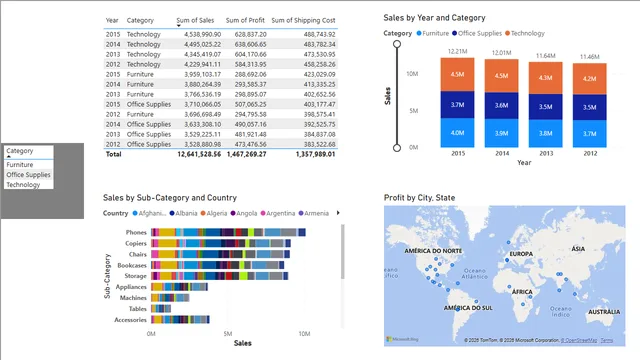Select 2015 Office Supplies segment 3.7M

pos(457,104)
